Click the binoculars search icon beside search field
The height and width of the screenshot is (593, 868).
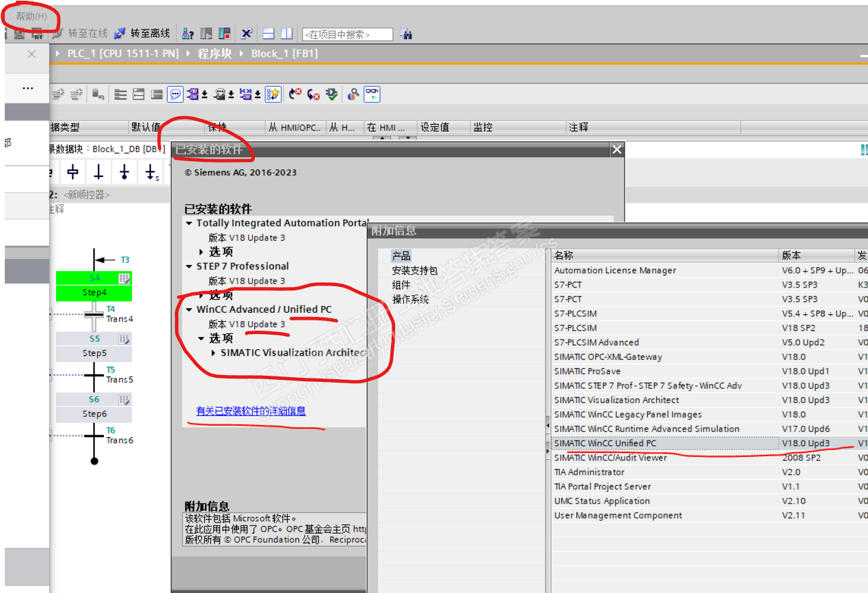(x=406, y=33)
